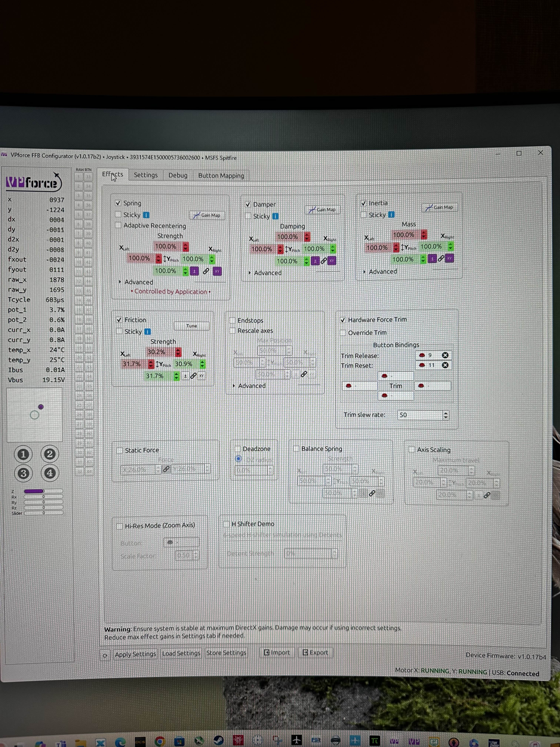Screen dimensions: 560x747
Task: Open the Button Mapping tab
Action: pos(221,176)
